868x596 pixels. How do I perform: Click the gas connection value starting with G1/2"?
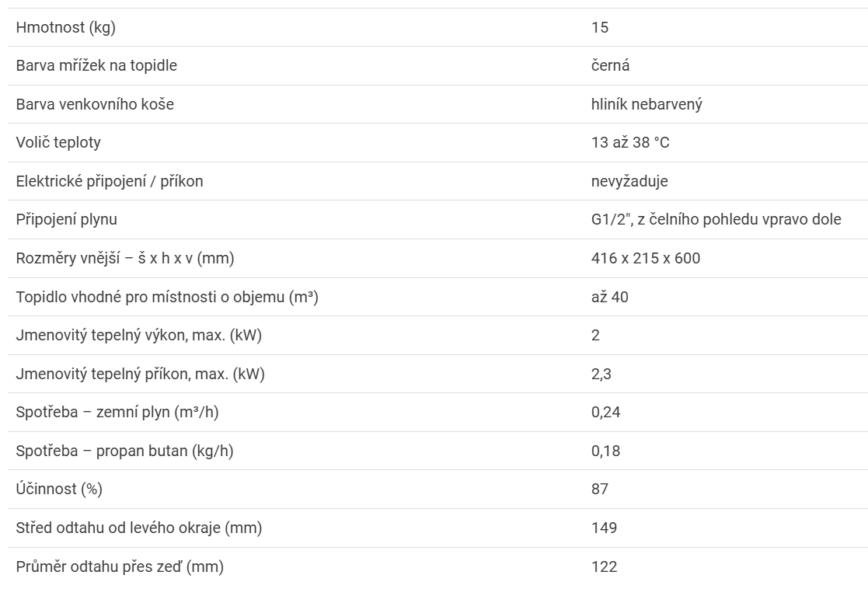(716, 219)
